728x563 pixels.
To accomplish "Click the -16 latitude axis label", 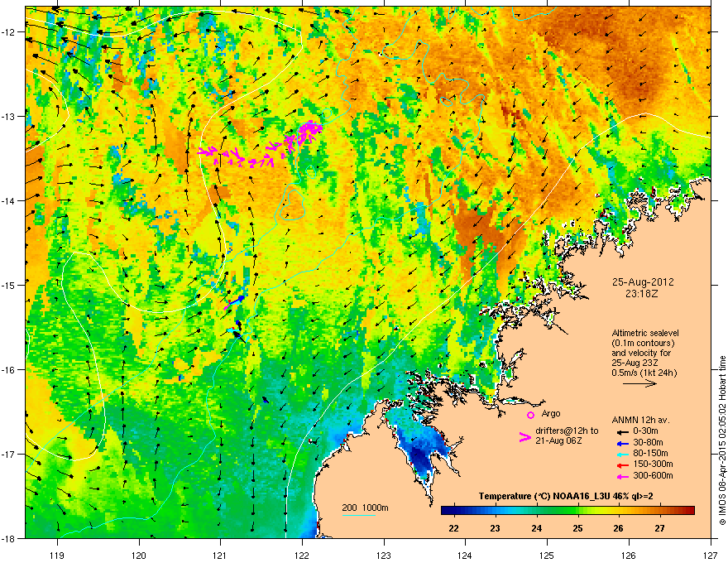I will pyautogui.click(x=10, y=370).
